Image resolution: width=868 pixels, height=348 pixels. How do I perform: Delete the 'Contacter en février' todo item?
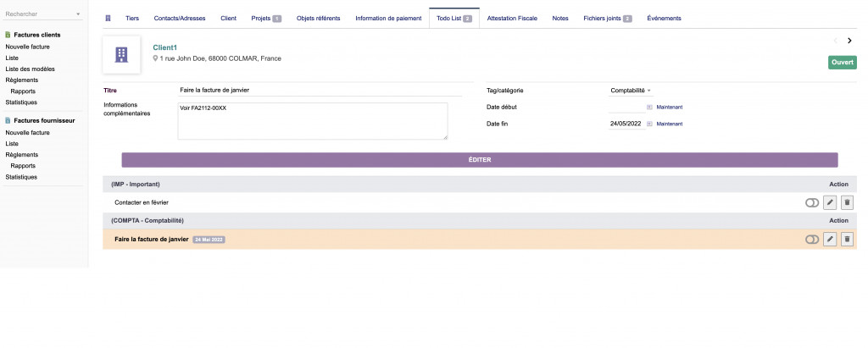[847, 202]
